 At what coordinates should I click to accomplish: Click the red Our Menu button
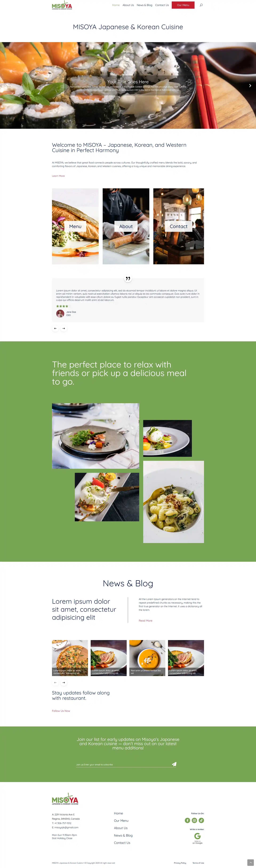[183, 5]
